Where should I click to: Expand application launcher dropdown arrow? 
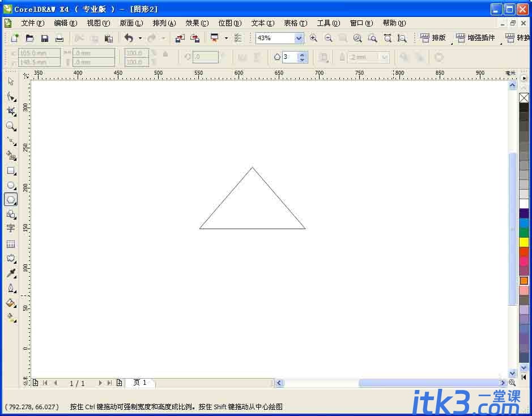click(226, 38)
